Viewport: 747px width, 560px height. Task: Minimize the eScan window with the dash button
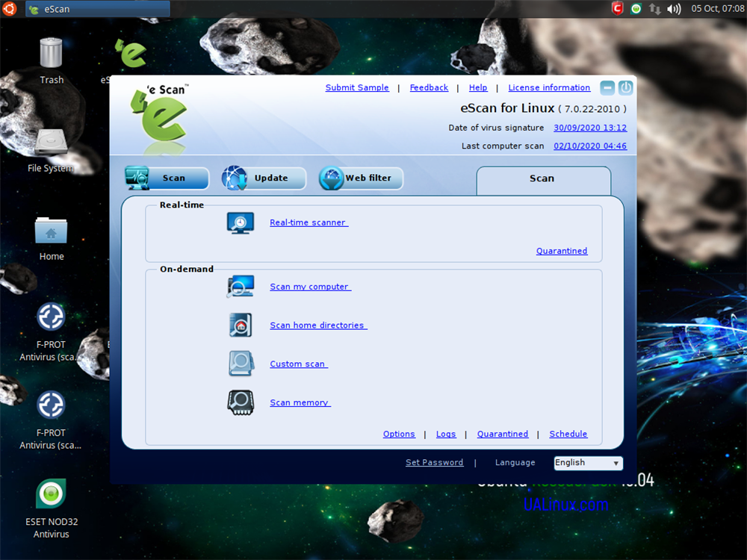[x=607, y=88]
